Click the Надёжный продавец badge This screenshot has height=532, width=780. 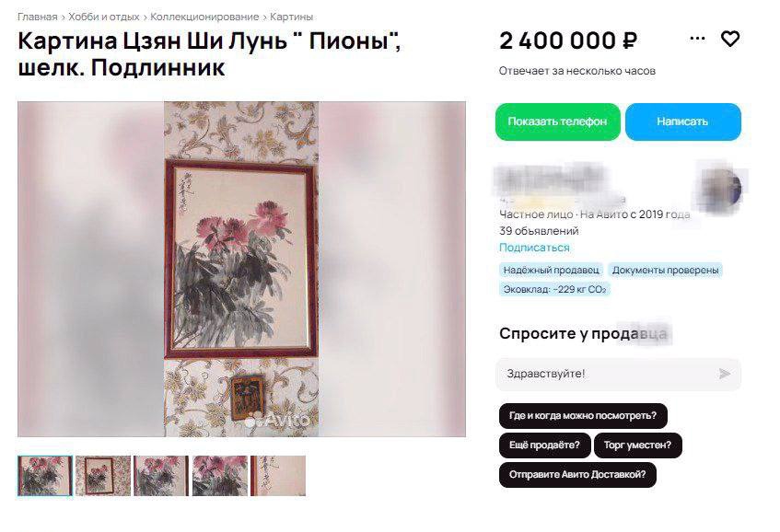[552, 270]
